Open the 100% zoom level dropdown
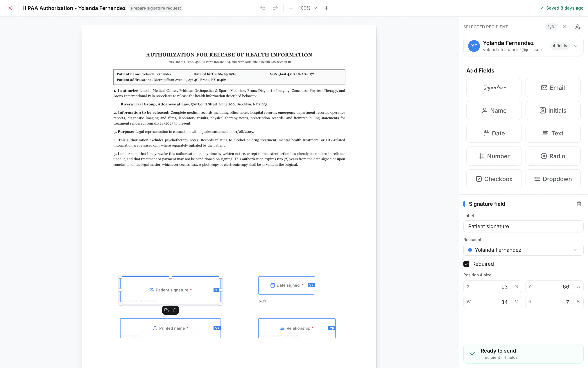588x368 pixels. (308, 8)
